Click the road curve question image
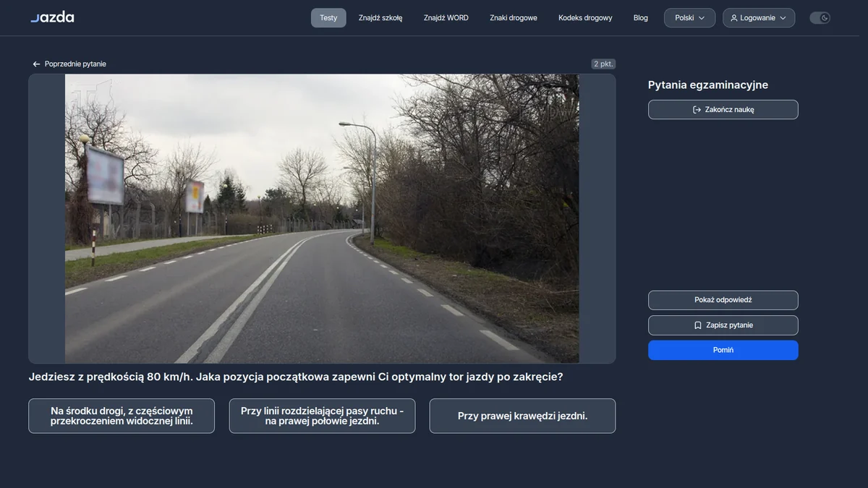Screen dimensions: 868x488 point(322,218)
